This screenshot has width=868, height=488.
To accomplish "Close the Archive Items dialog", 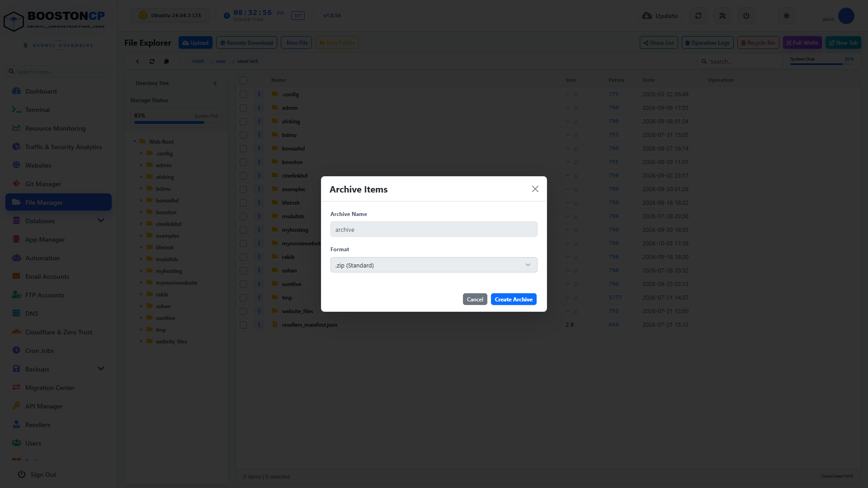I will pos(535,189).
